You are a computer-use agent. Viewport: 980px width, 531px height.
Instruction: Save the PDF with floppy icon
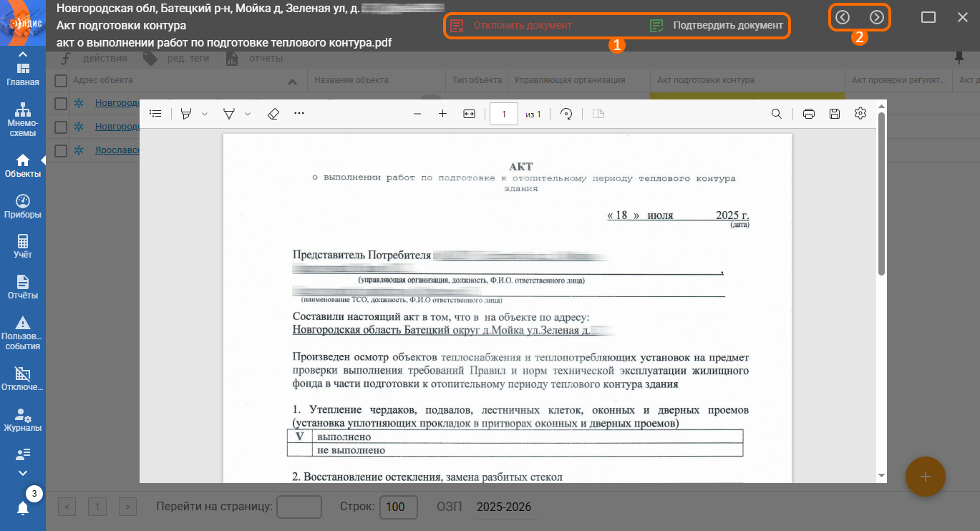[834, 114]
